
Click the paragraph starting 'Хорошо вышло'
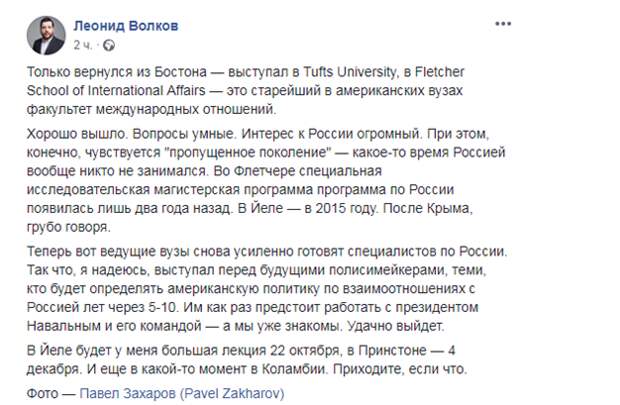point(266,180)
